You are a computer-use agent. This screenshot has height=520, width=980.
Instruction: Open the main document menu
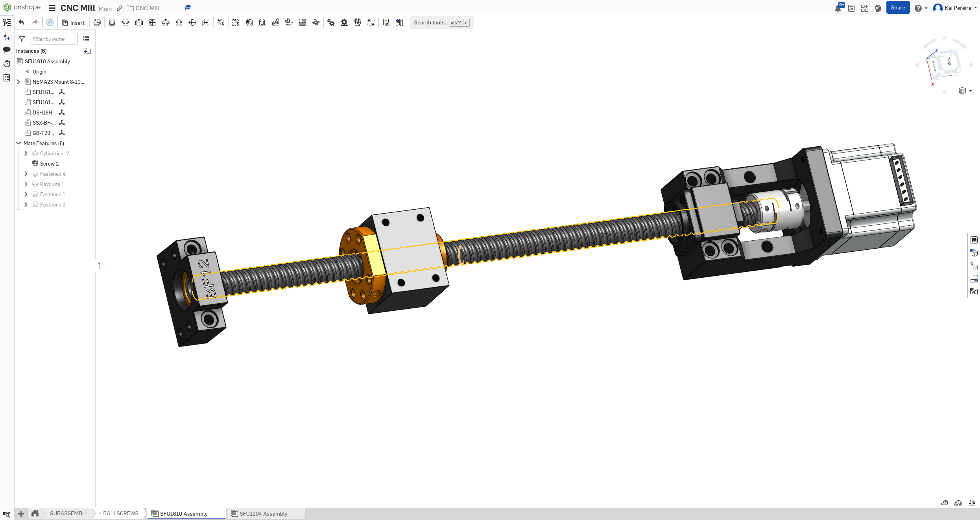coord(52,7)
